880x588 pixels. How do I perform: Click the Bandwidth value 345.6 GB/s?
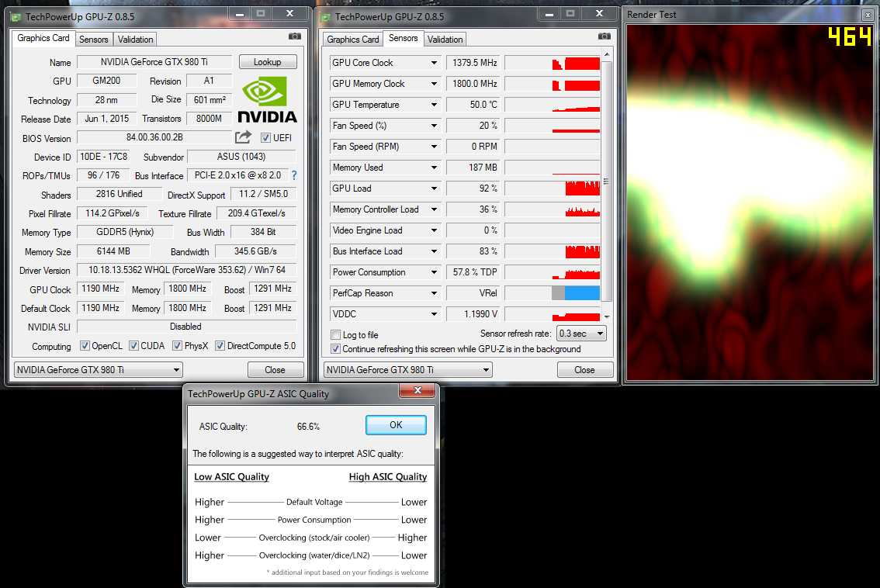click(256, 251)
